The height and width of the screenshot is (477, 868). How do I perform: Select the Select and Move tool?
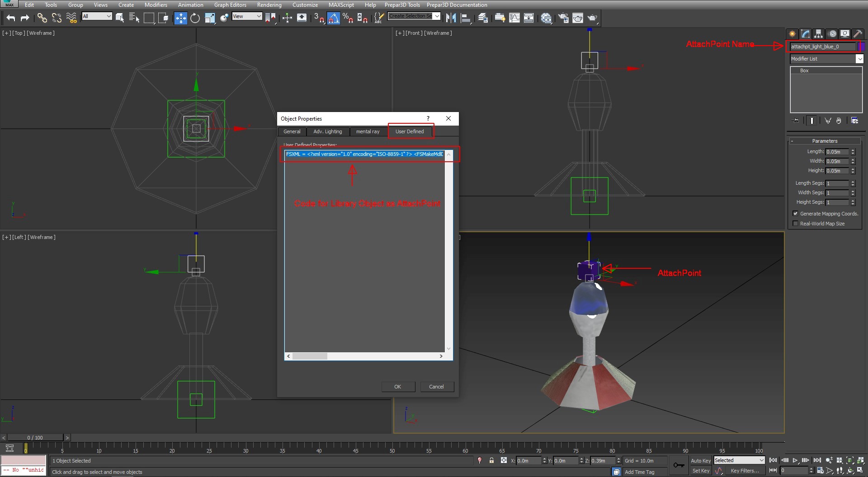tap(181, 18)
